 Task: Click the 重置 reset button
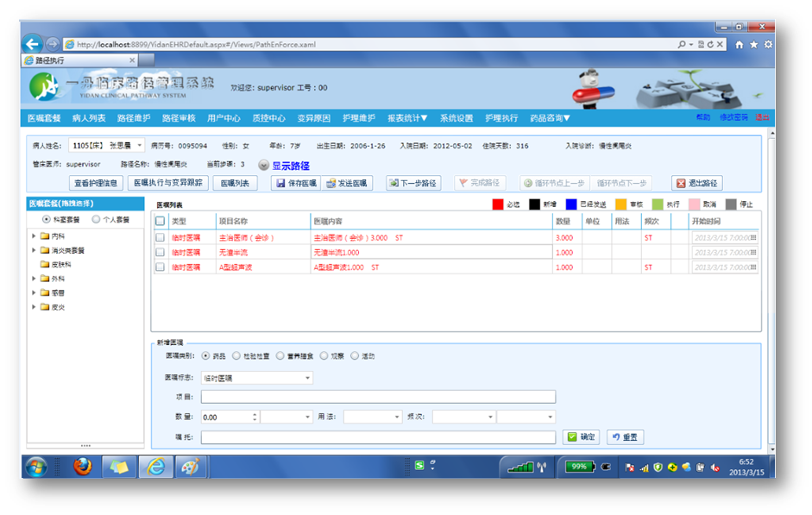point(626,437)
